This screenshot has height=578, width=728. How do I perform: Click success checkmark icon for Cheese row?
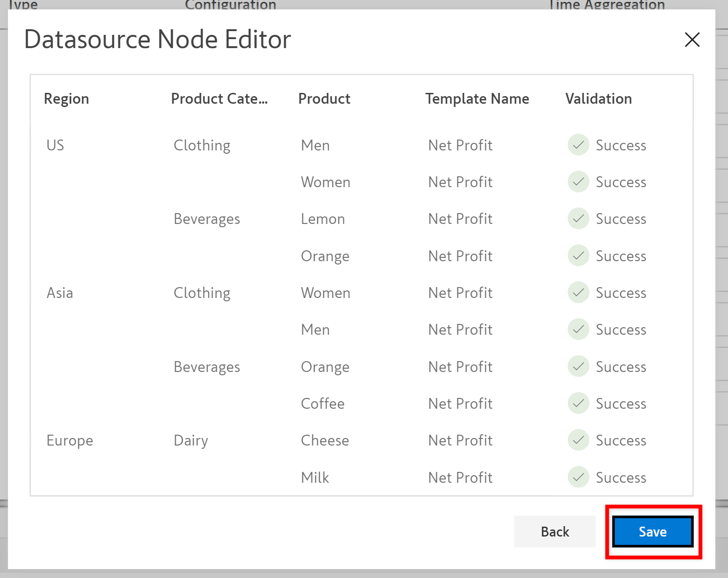(578, 440)
